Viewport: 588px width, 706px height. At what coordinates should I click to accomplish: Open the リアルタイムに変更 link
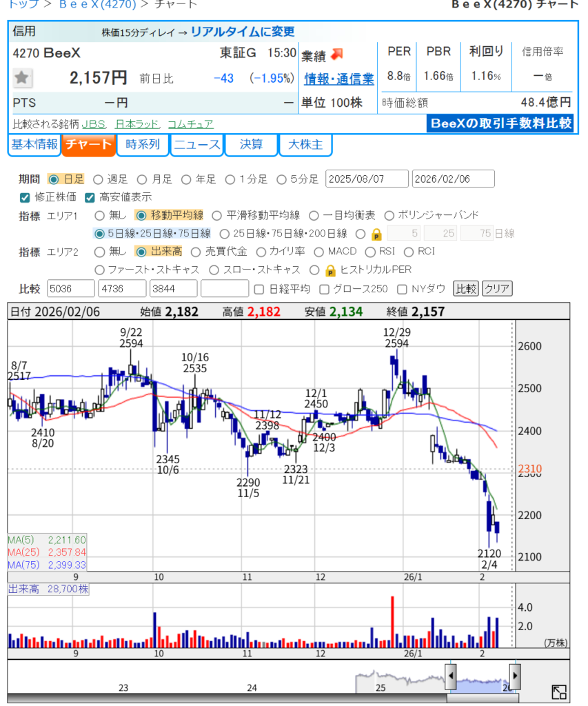tap(242, 32)
